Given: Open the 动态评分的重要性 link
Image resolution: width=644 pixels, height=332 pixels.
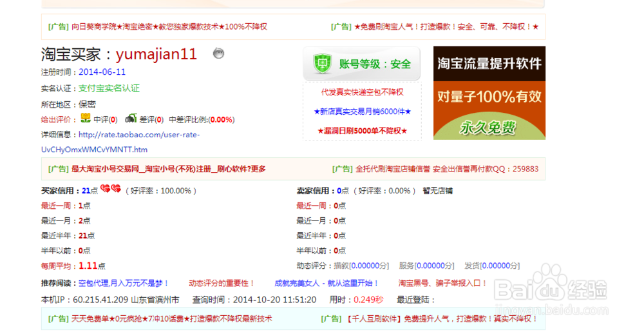Looking at the screenshot, I should click(222, 283).
